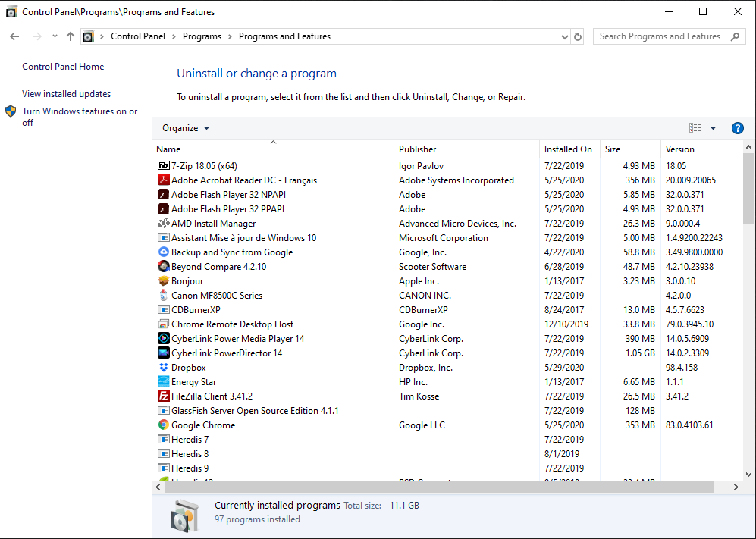Click the scroll up arrow
The image size is (756, 539).
click(748, 147)
